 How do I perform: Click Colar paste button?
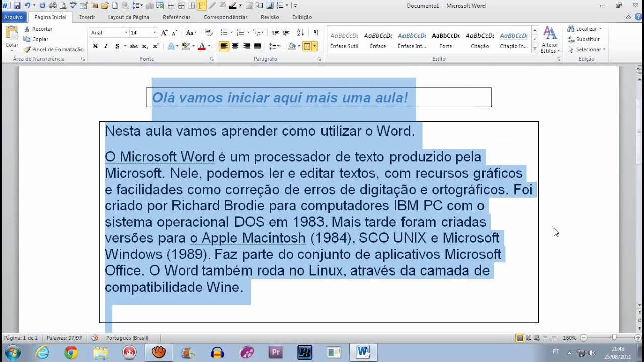[12, 39]
